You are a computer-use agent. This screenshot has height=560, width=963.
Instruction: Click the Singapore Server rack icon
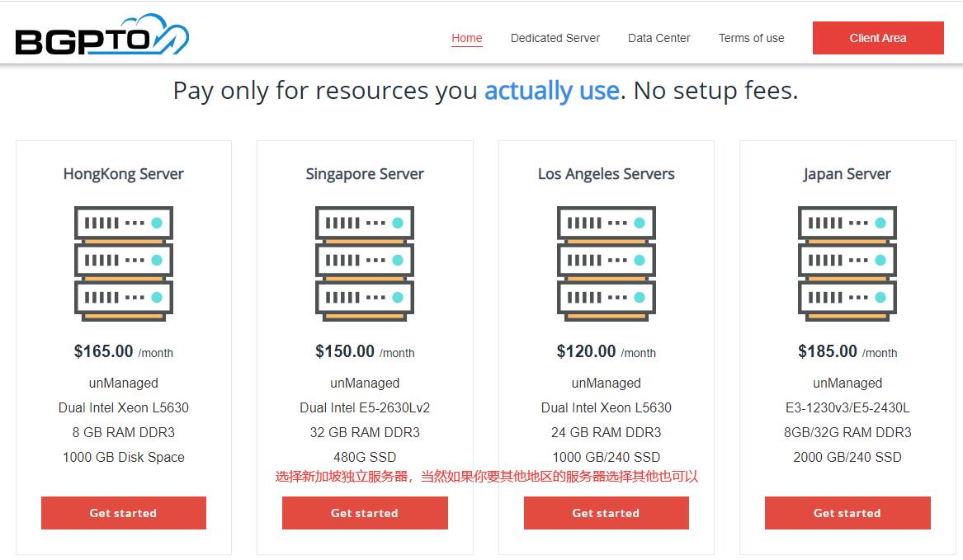click(365, 263)
